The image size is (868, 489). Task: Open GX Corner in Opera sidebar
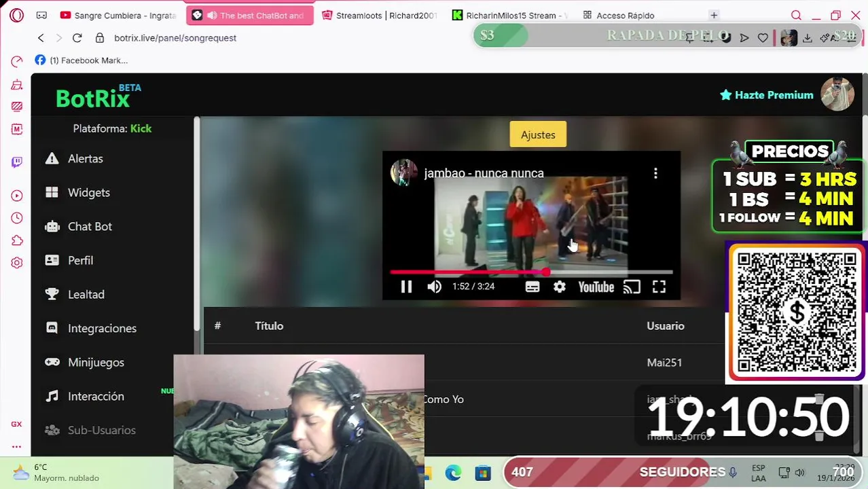tap(16, 424)
